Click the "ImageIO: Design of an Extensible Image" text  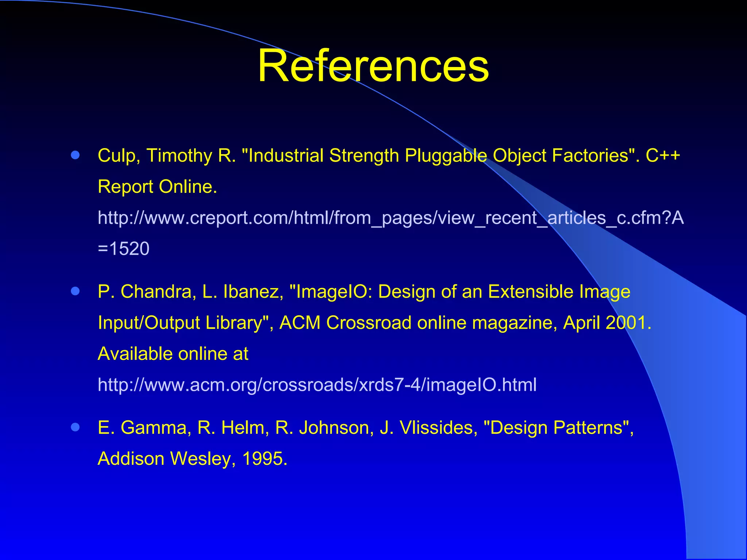point(462,292)
